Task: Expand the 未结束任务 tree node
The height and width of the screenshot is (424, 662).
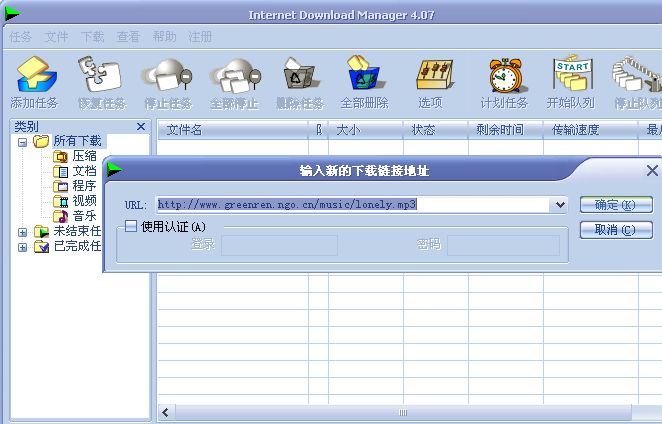Action: click(22, 232)
